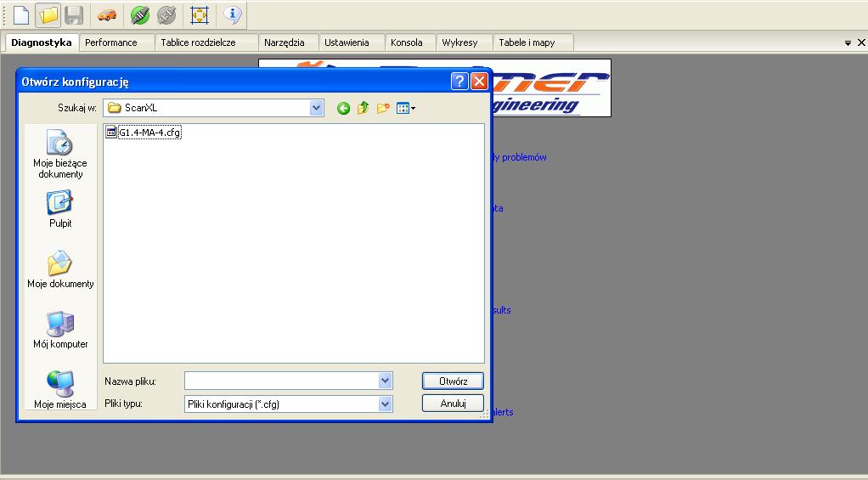Open the Mój komputer shortcut
The width and height of the screenshot is (868, 480).
point(60,330)
